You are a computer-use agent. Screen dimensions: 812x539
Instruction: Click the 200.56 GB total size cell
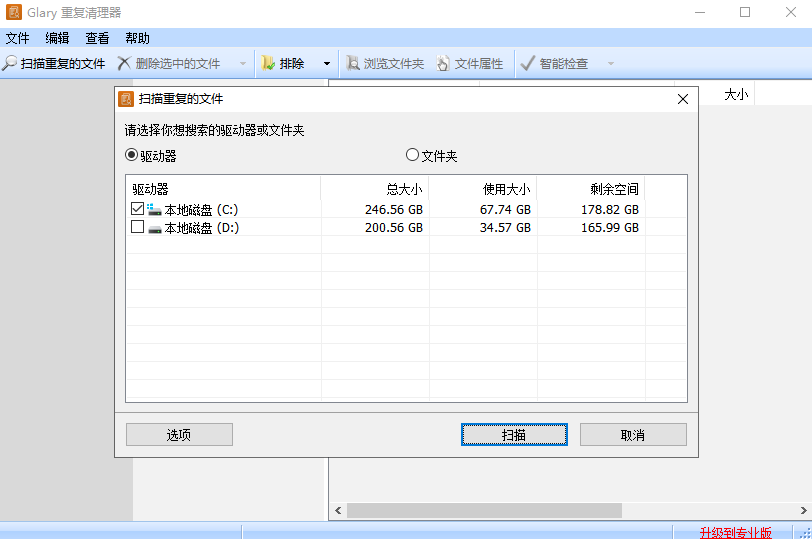(x=394, y=228)
